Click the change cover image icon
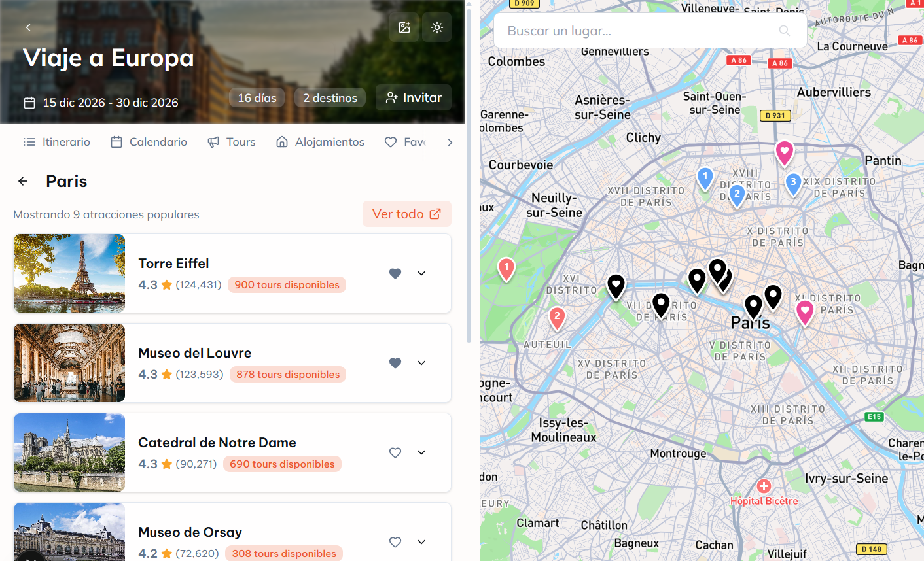Viewport: 924px width, 561px height. pos(404,27)
